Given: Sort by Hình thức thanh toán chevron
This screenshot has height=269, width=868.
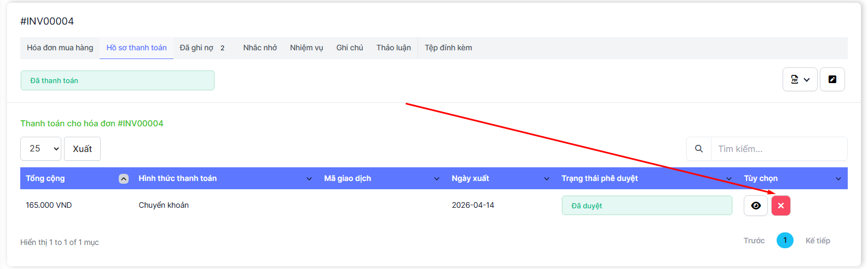Looking at the screenshot, I should 309,179.
